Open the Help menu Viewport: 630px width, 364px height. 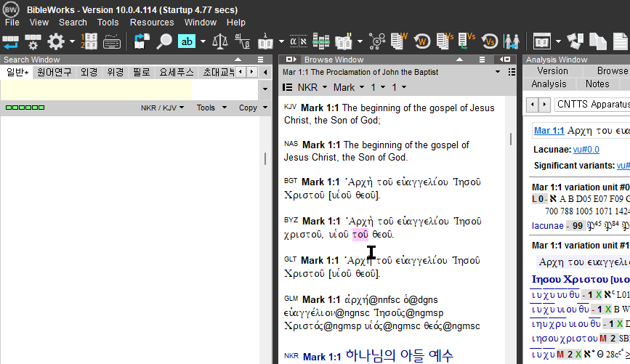point(236,23)
